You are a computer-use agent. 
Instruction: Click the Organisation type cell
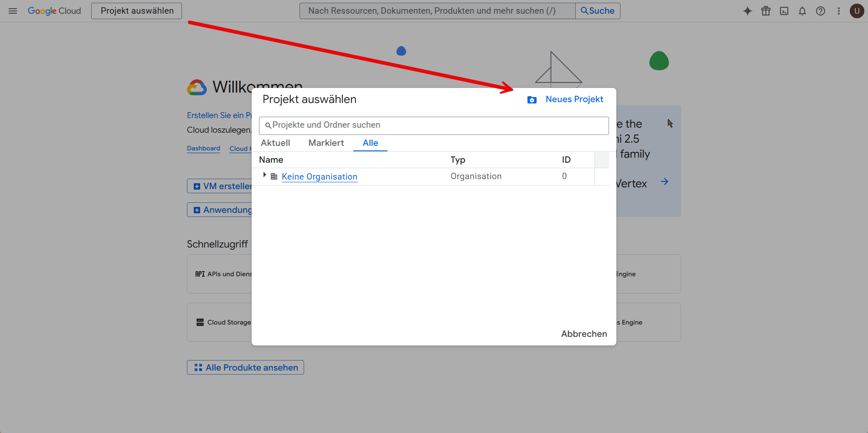coord(476,176)
